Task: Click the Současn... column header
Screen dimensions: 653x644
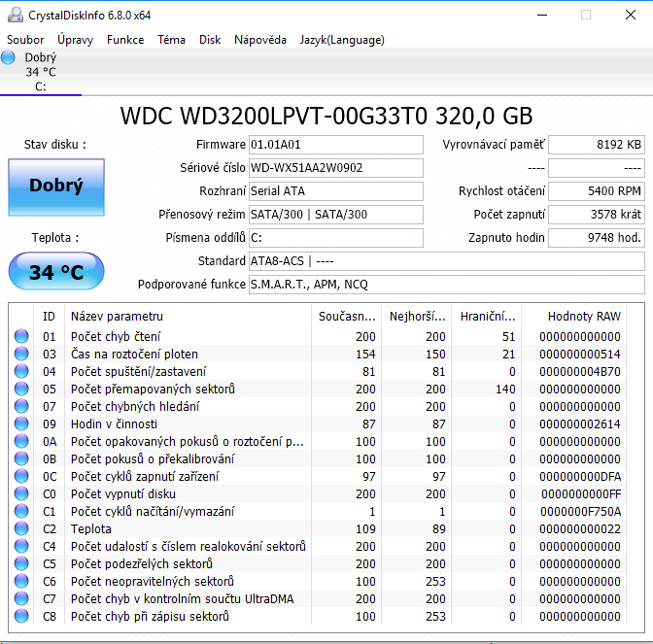Action: pyautogui.click(x=347, y=317)
